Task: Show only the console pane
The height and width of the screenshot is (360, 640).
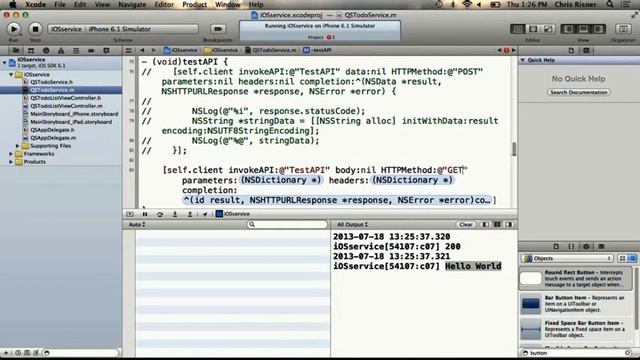Action: [x=509, y=224]
